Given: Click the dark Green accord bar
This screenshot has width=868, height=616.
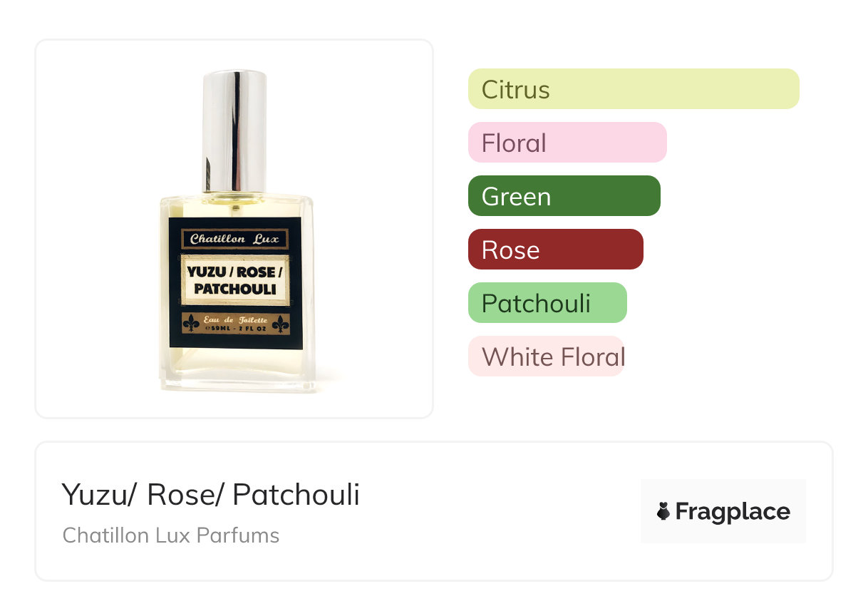Looking at the screenshot, I should pyautogui.click(x=564, y=196).
